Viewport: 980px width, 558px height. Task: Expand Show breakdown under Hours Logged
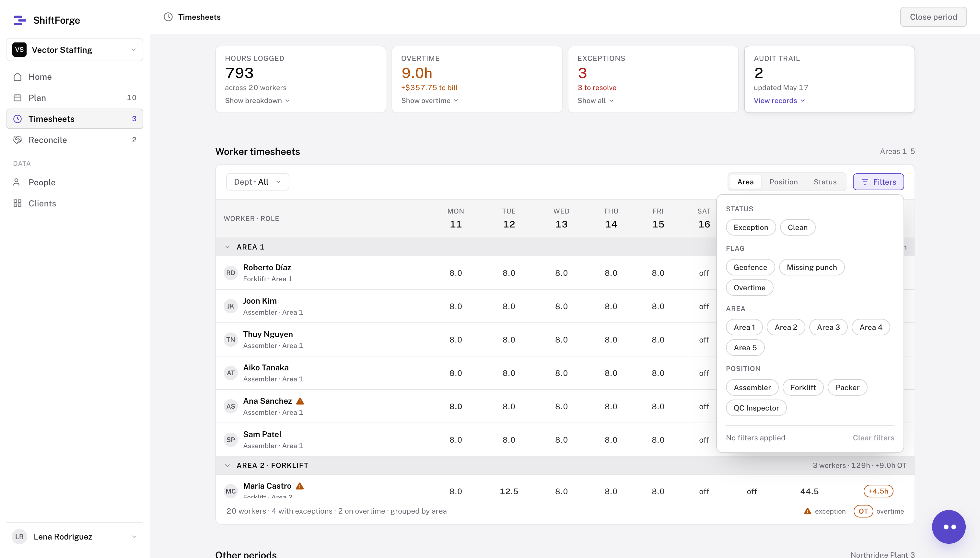[257, 100]
